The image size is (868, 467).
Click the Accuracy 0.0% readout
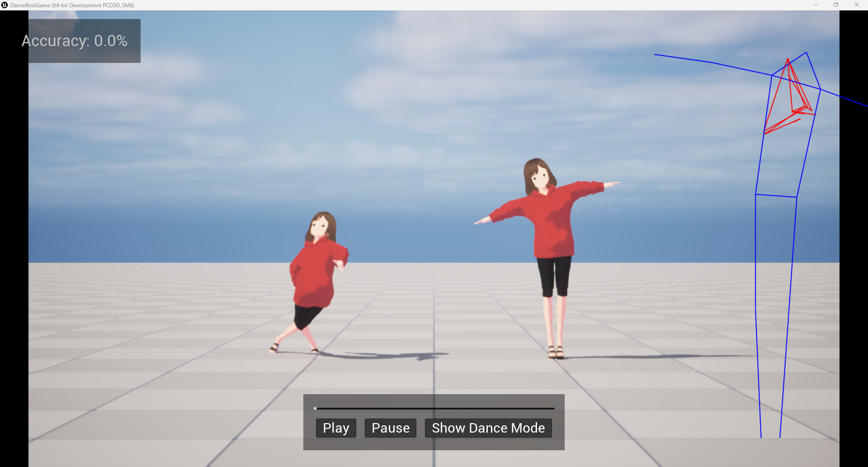pos(75,41)
